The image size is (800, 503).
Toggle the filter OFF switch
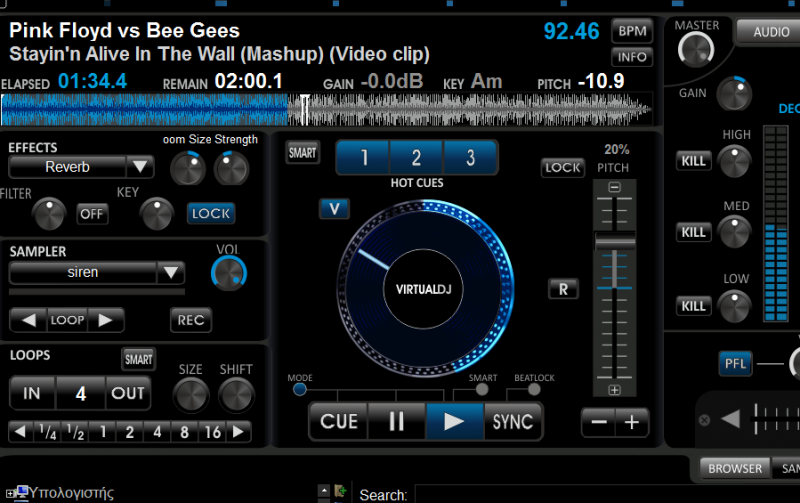pos(91,214)
